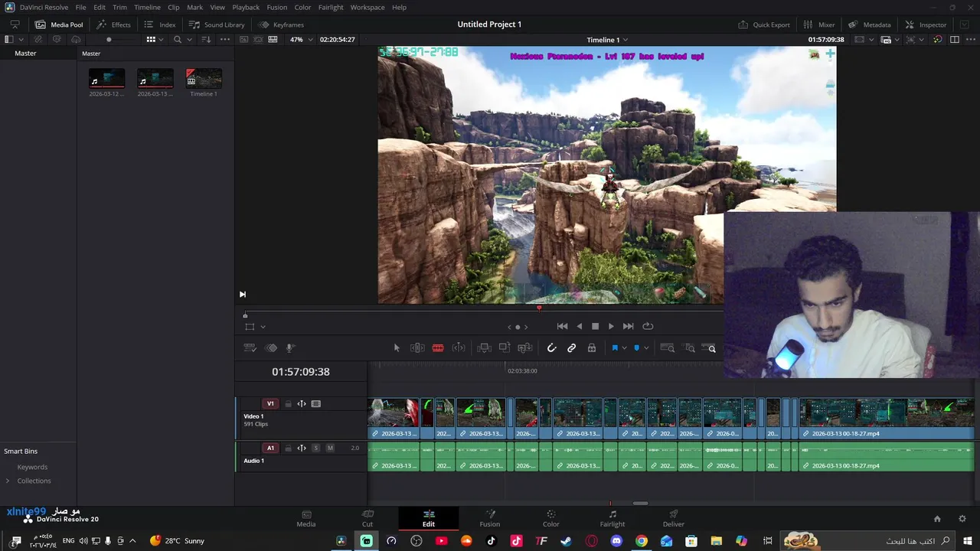The height and width of the screenshot is (551, 980).
Task: Open the Effects panel
Action: coord(113,24)
